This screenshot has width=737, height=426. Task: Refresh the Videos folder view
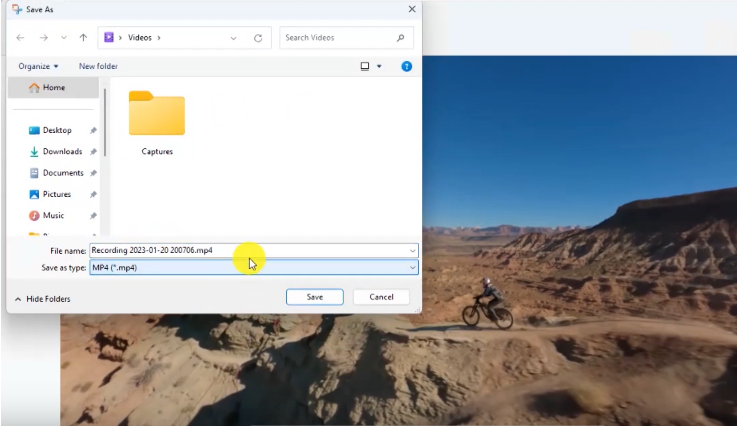coord(258,38)
